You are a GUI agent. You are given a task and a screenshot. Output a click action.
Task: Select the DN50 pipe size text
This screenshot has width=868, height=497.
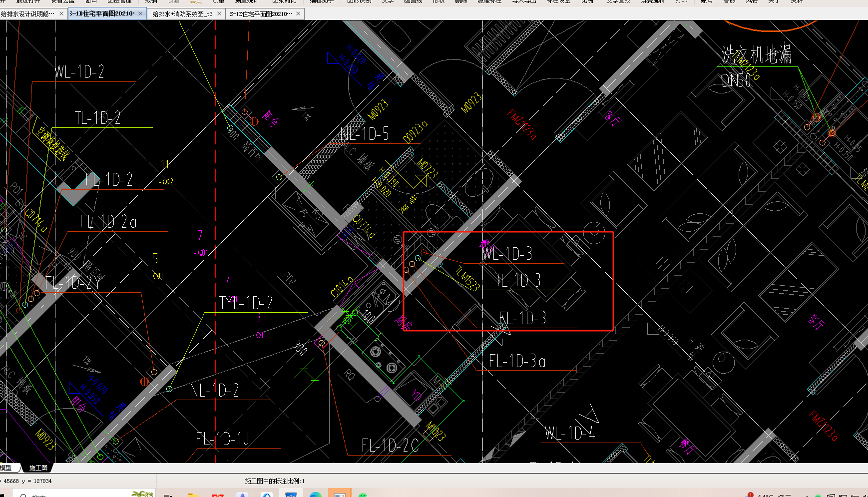click(736, 80)
